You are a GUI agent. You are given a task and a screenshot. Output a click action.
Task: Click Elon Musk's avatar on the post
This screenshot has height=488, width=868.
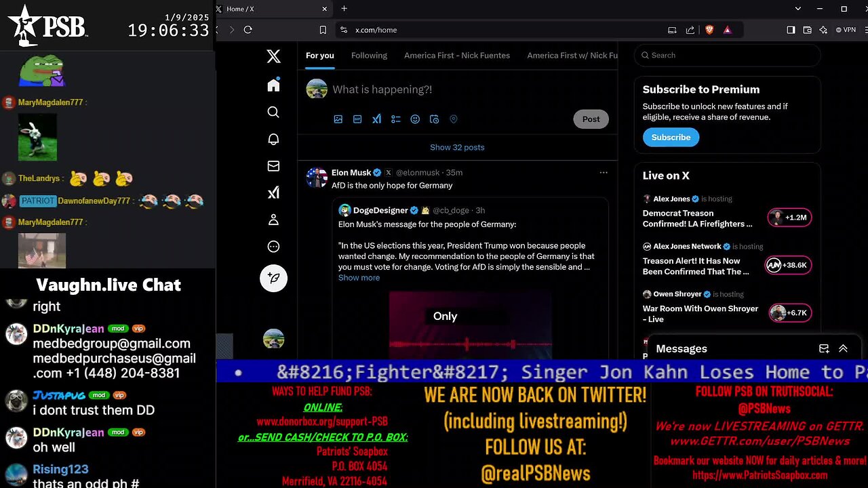click(317, 177)
